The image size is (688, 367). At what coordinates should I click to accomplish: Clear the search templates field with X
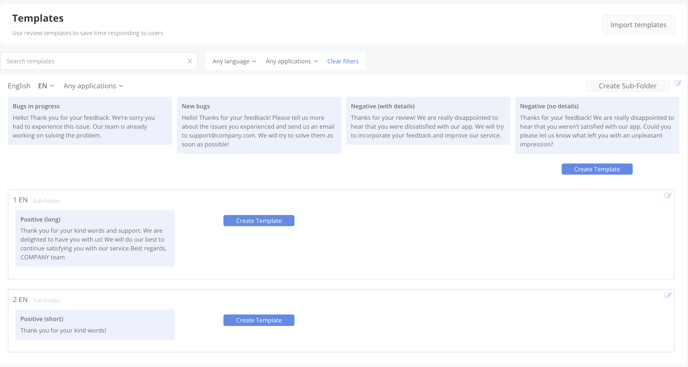190,61
